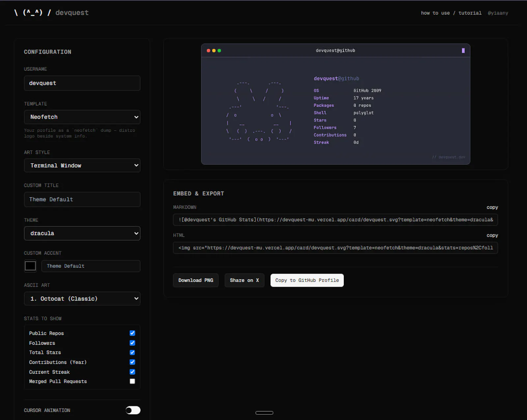Viewport: 527px width, 420px height.
Task: Disable the Current Streak checkbox
Action: tap(132, 372)
